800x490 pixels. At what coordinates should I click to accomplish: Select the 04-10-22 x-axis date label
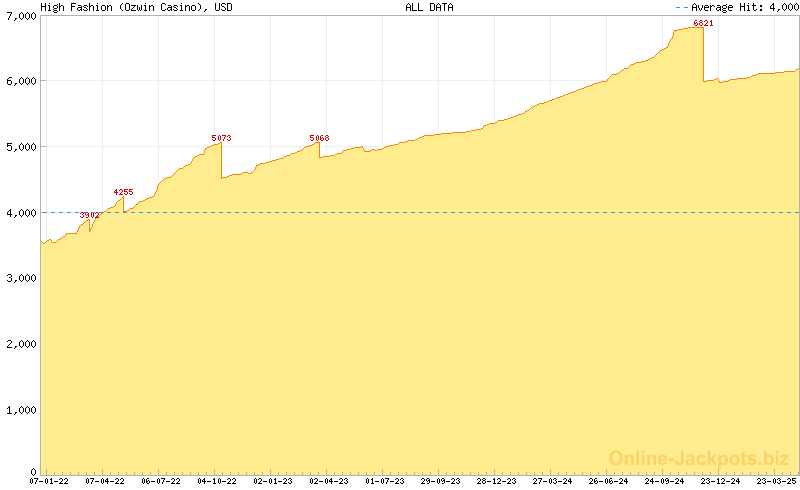(x=217, y=481)
